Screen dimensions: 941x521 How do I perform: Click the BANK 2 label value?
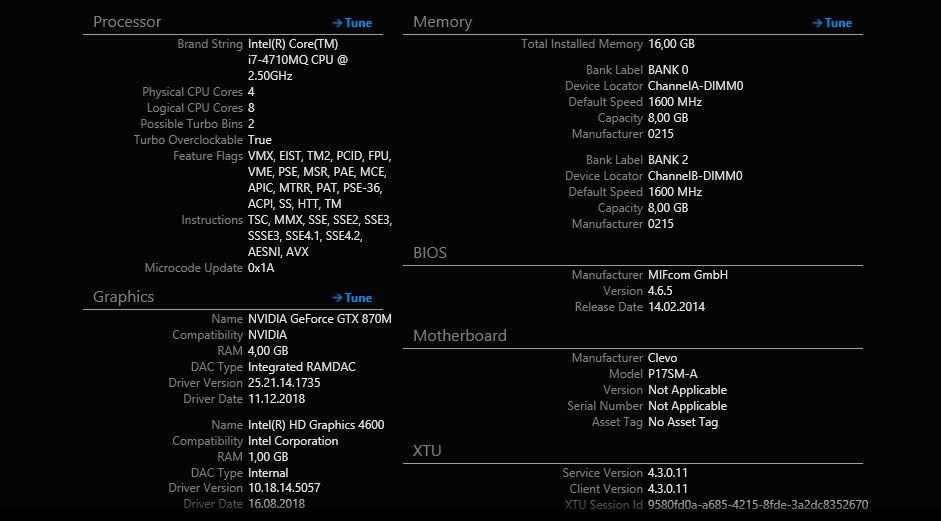668,160
